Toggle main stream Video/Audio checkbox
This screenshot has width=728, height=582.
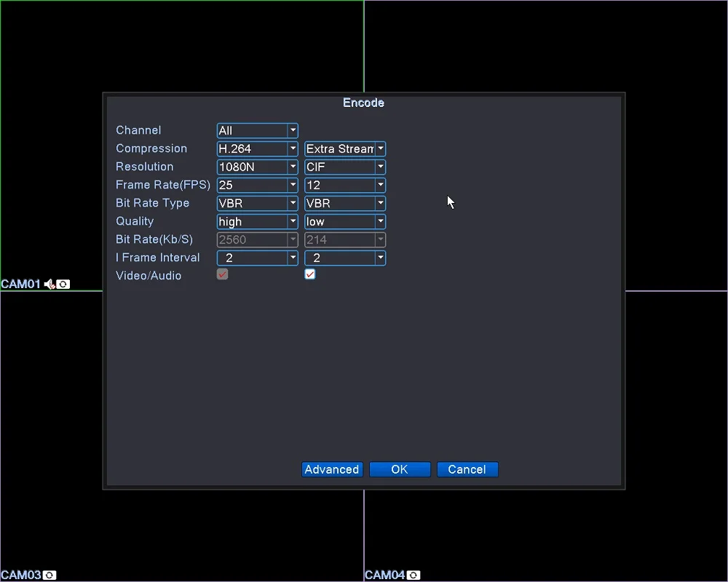coord(222,274)
